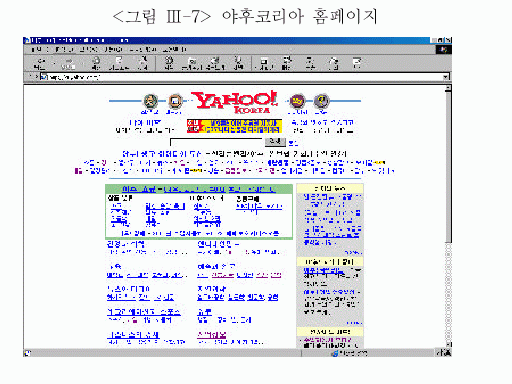This screenshot has width=512, height=384.
Task: Click the URL address text field
Action: [242, 77]
